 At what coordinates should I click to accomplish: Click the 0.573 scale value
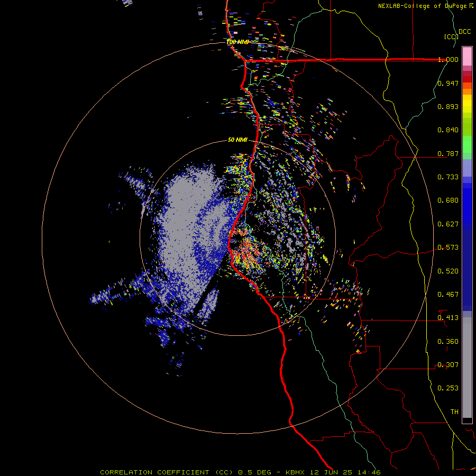[x=448, y=248]
